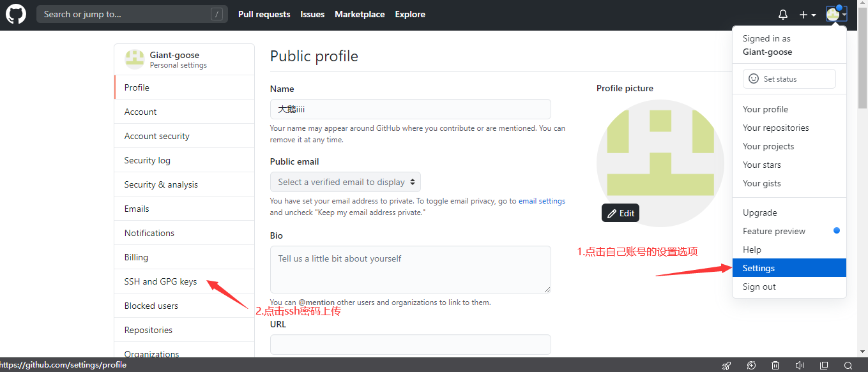Click the GitHub Octocat logo
This screenshot has height=372, width=868.
[16, 14]
